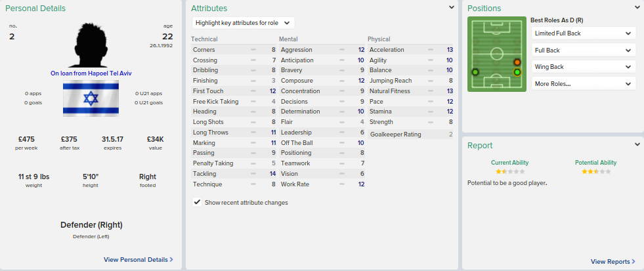Screen dimensions: 644x271
Task: Click the player silhouette portrait
Action: tap(91, 45)
